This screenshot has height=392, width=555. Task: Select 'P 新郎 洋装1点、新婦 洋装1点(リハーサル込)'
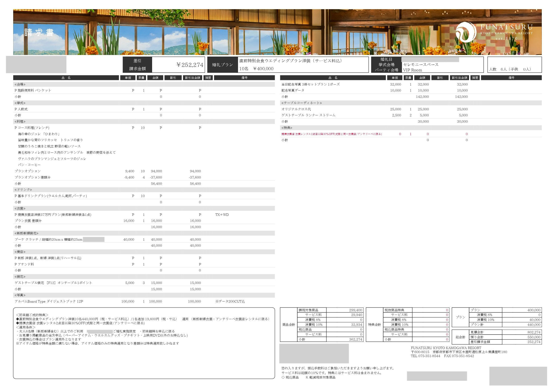[x=48, y=258]
